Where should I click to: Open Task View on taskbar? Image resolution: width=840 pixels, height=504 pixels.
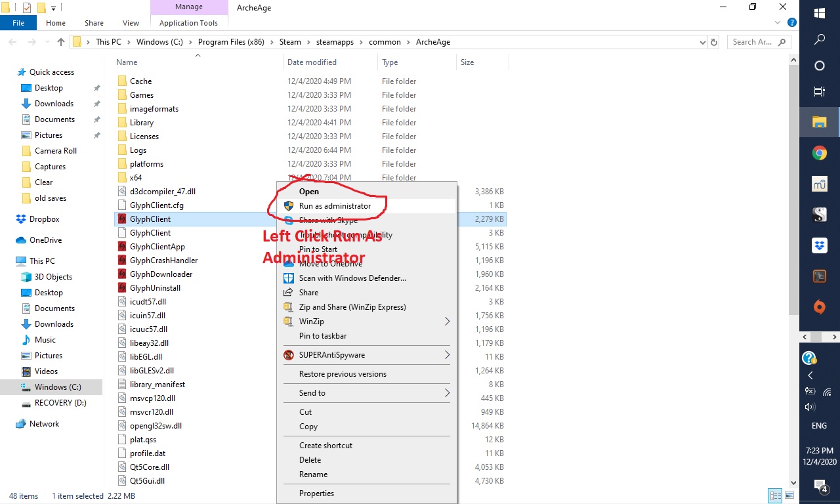(819, 91)
